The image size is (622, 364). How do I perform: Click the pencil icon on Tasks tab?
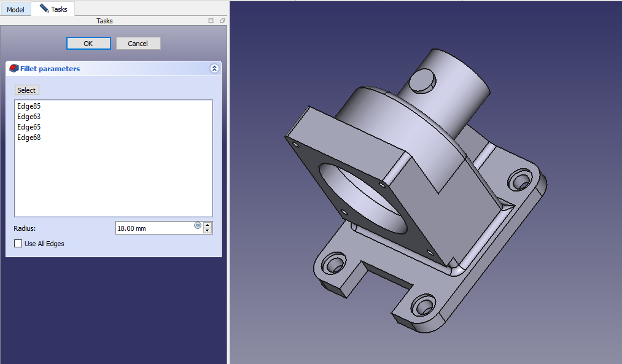pyautogui.click(x=44, y=9)
